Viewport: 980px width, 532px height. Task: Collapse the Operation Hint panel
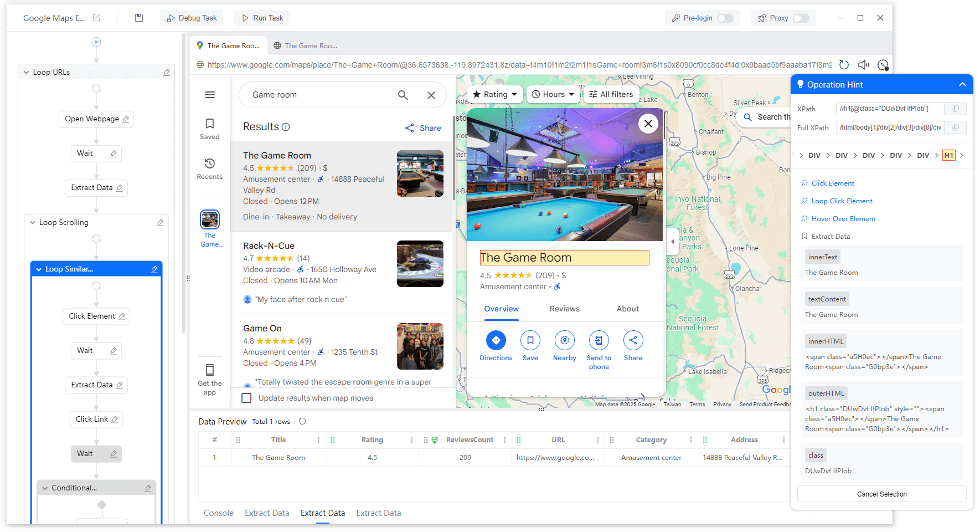(x=962, y=84)
